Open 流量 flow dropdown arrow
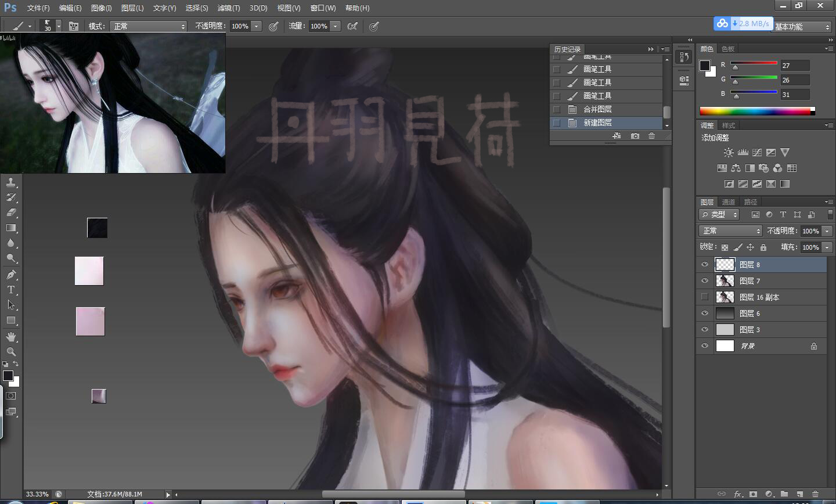 tap(335, 26)
